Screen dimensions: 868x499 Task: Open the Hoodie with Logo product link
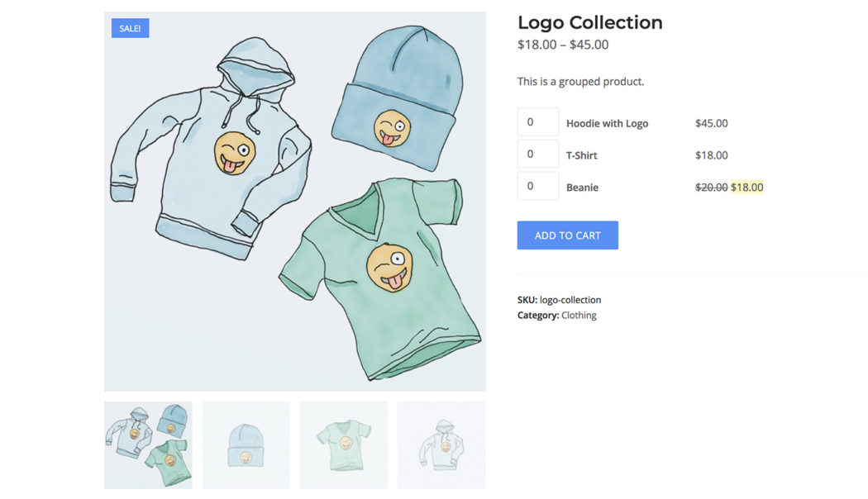click(x=605, y=122)
